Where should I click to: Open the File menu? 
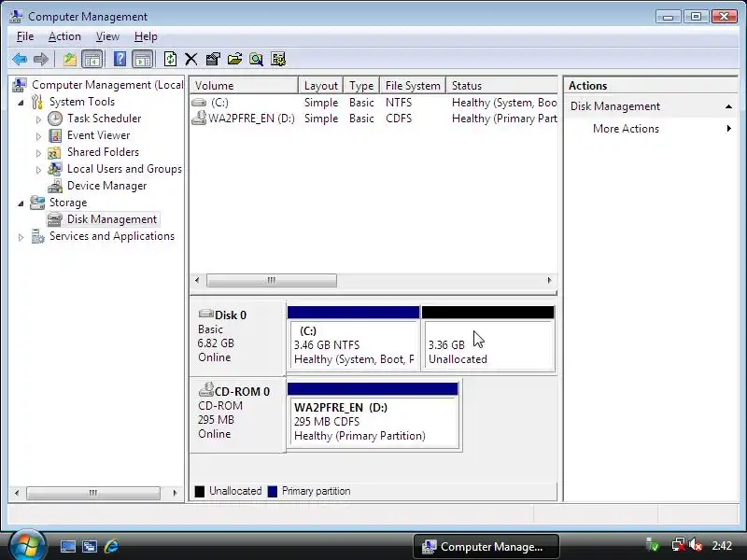[25, 36]
